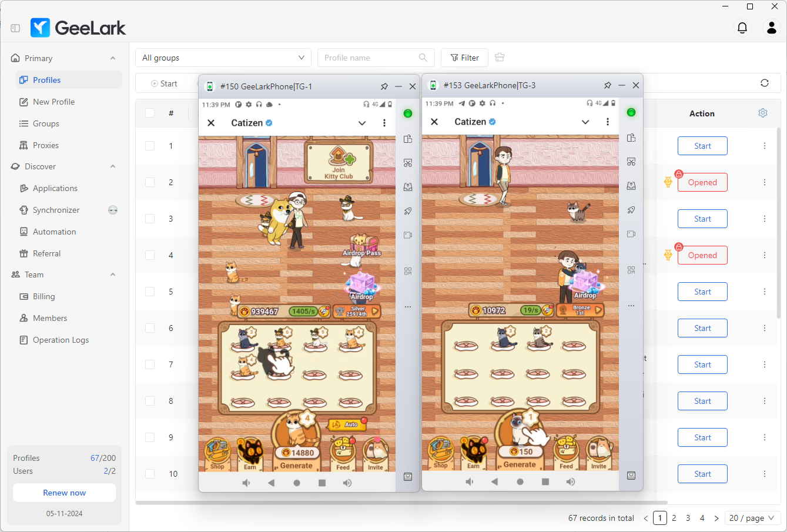Expand Catizen header chevron in TG-3
Viewport: 787px width, 532px height.
coord(585,122)
